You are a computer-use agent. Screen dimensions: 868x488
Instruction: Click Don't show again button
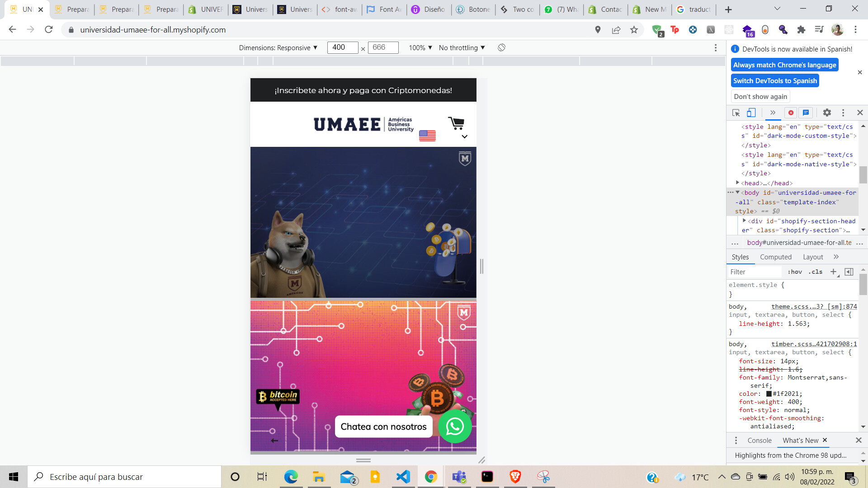click(760, 96)
